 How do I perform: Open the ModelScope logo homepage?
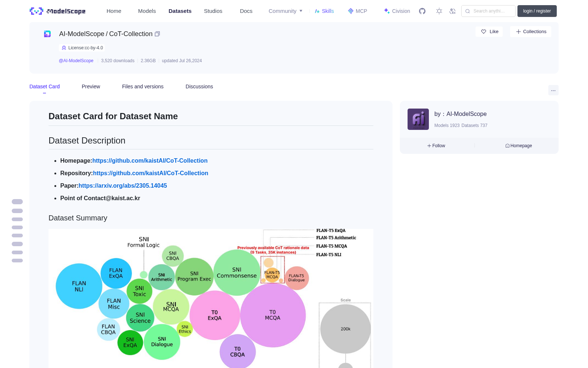(x=57, y=11)
